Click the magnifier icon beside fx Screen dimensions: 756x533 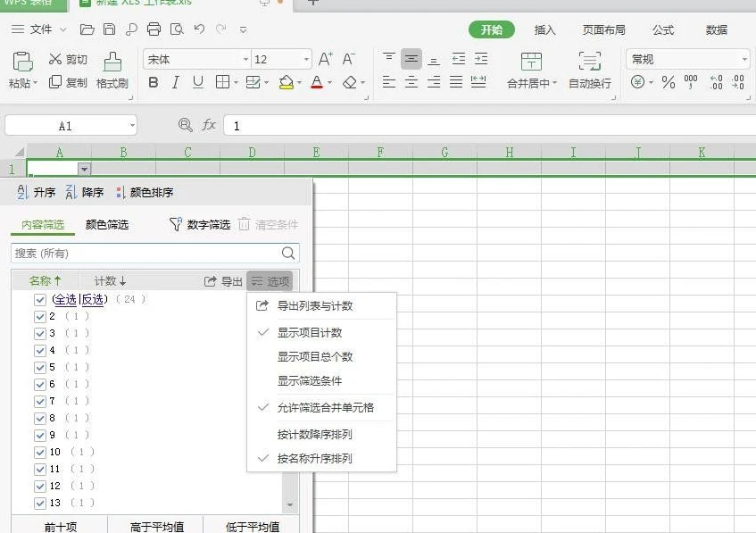(x=185, y=125)
